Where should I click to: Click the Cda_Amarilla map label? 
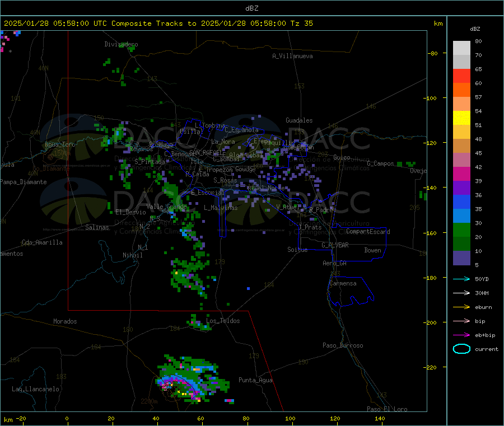coord(42,242)
